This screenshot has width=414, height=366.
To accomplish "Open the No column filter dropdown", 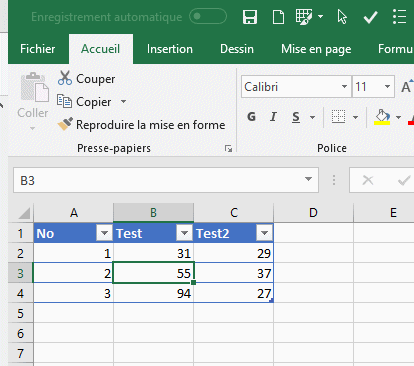I will [x=104, y=233].
